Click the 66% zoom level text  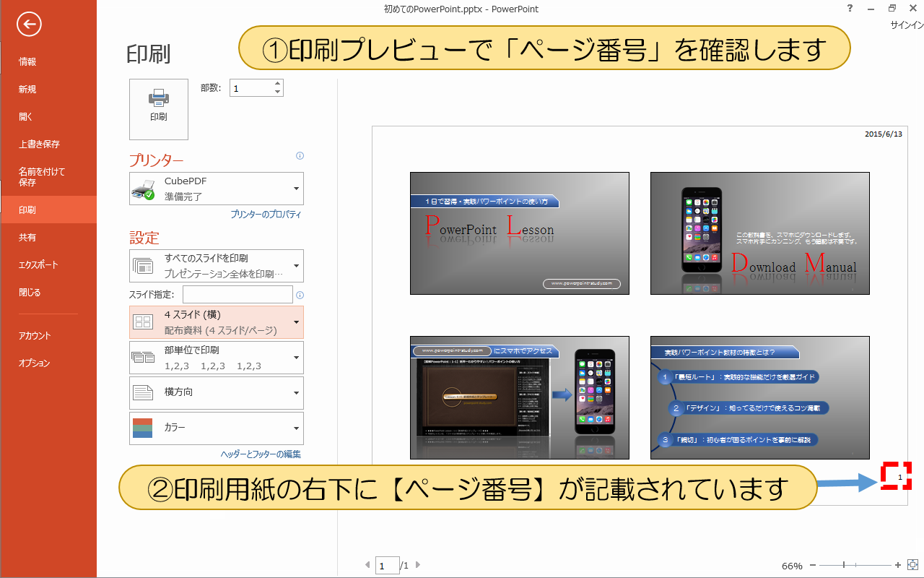(792, 566)
